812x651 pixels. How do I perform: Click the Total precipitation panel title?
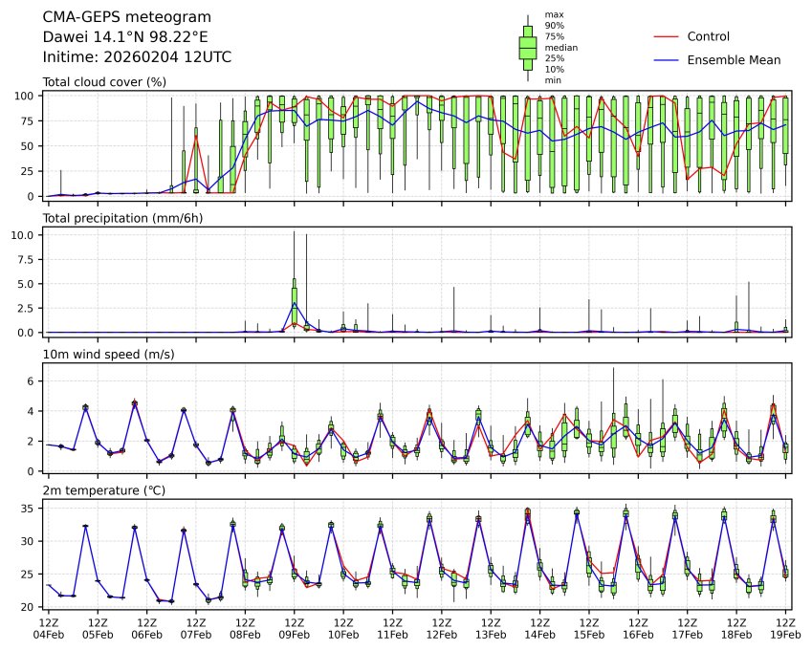pyautogui.click(x=122, y=218)
